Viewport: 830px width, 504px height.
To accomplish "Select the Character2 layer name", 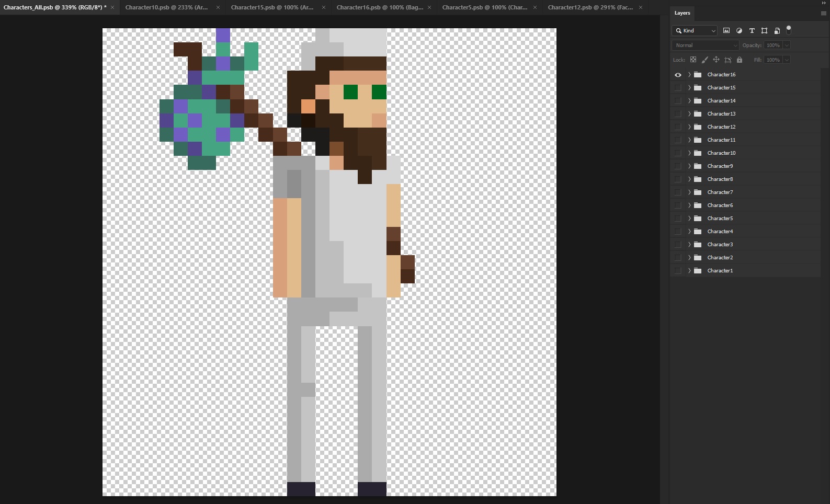I will coord(720,258).
